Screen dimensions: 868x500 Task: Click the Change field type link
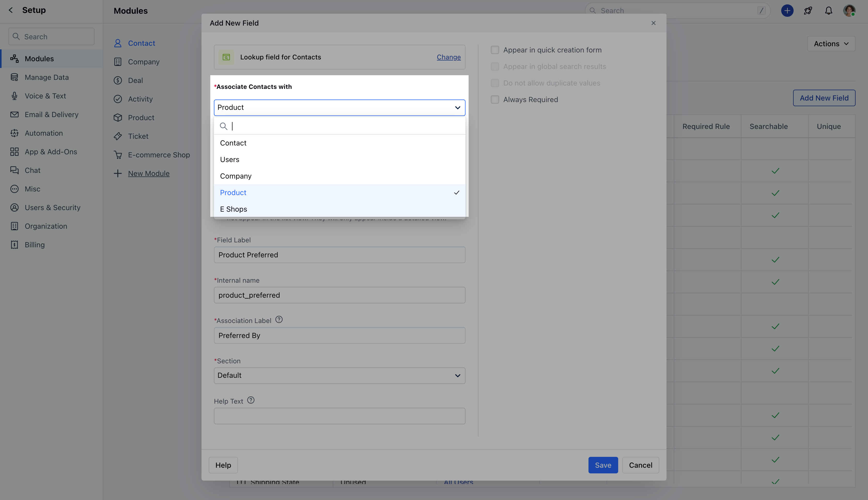click(448, 57)
